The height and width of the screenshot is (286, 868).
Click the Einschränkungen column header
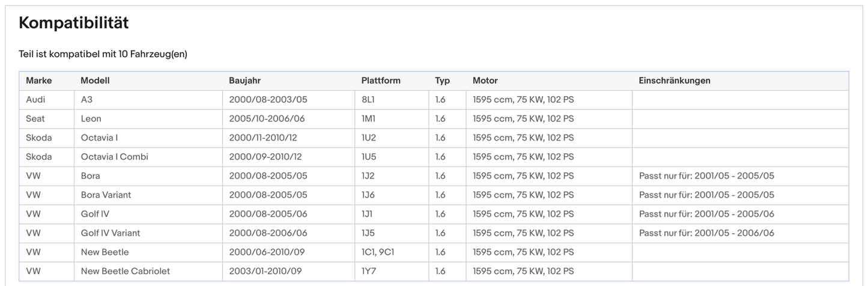coord(674,81)
